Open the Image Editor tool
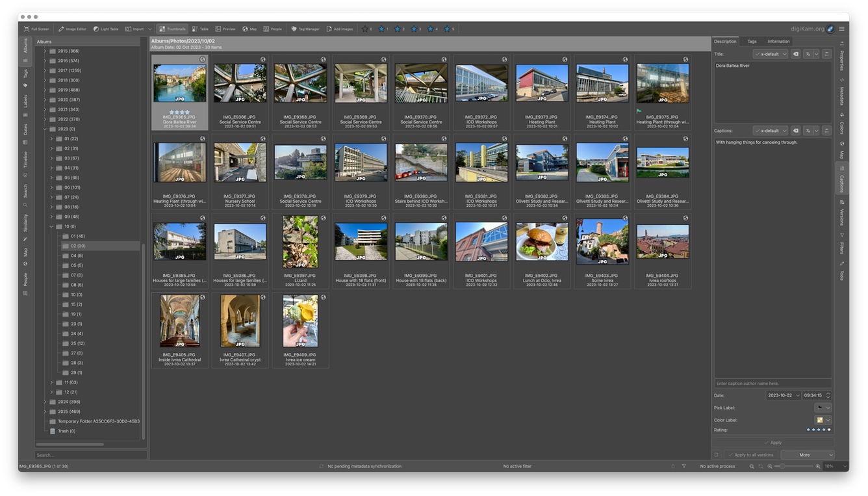 tap(72, 29)
